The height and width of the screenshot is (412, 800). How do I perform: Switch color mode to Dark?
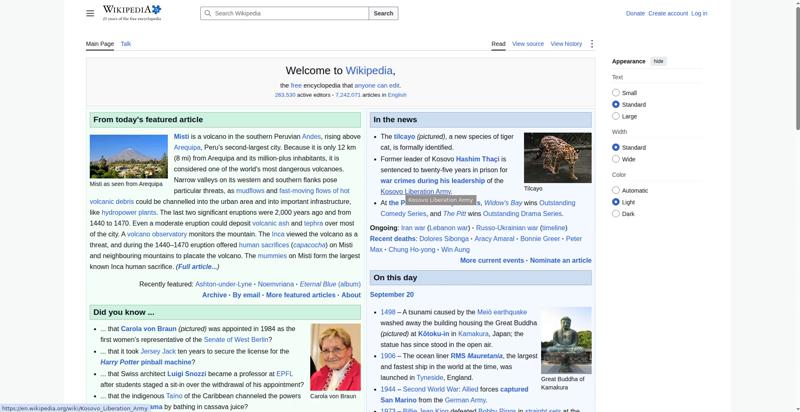coord(616,214)
